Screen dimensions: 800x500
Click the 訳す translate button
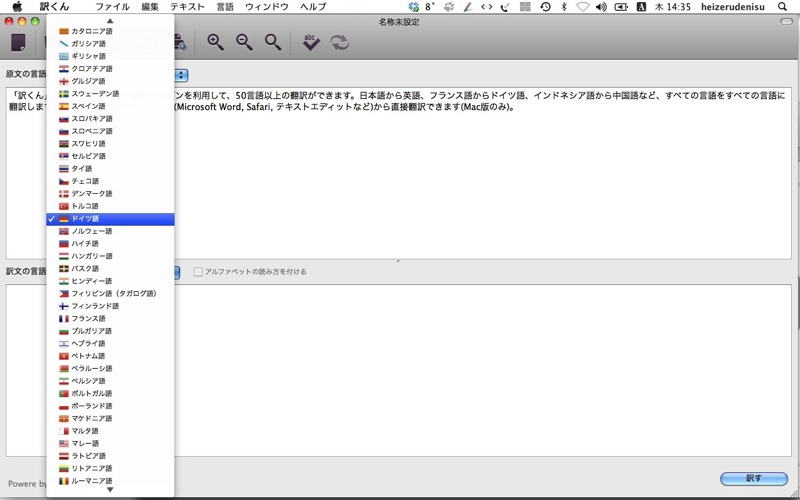[754, 478]
